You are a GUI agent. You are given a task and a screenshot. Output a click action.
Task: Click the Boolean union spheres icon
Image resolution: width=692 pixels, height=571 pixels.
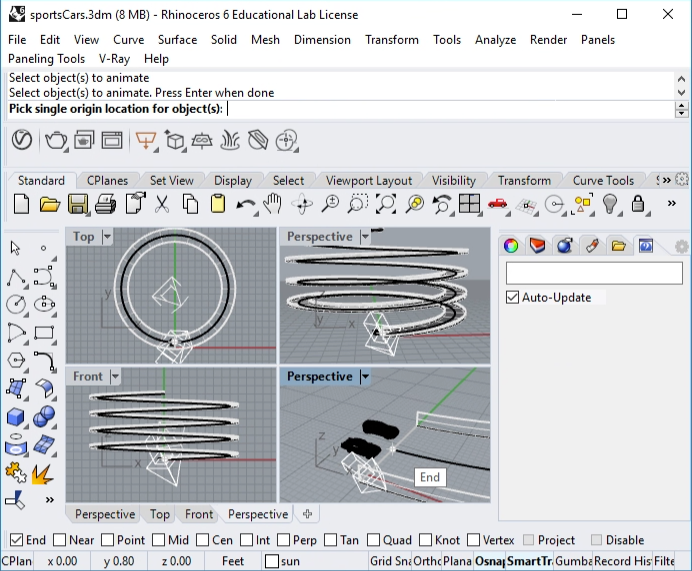point(44,417)
